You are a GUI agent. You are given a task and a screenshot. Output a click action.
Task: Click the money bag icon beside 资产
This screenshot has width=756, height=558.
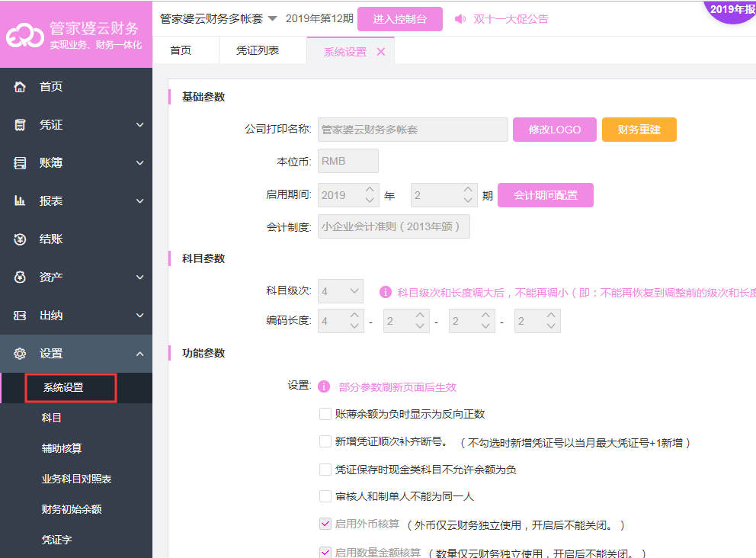20,277
